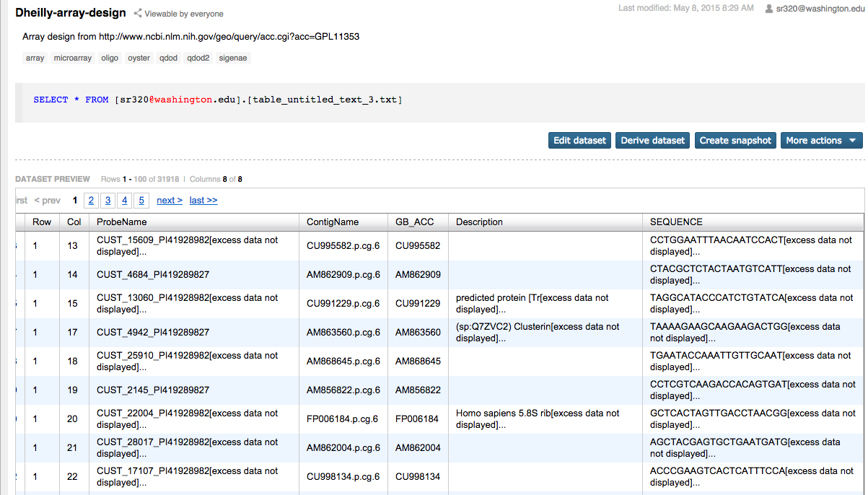Click the Create snapshot button
This screenshot has width=868, height=495.
pos(735,140)
